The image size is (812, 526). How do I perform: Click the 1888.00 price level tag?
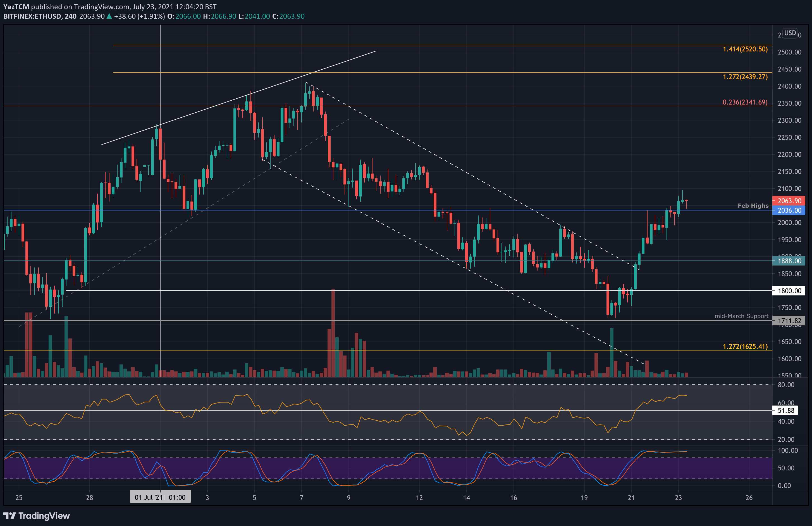tap(789, 261)
